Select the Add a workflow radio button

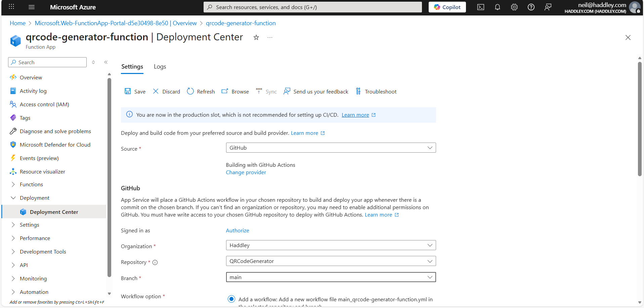tap(231, 299)
